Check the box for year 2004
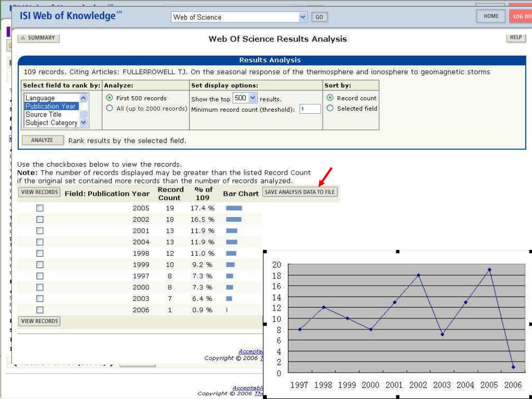This screenshot has height=399, width=532. click(39, 242)
